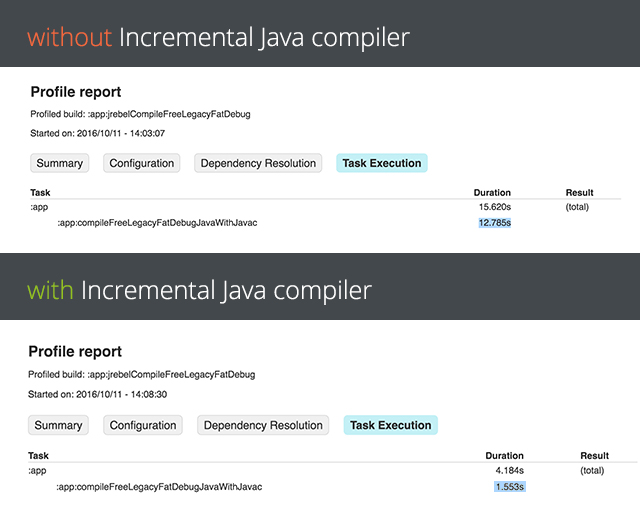
Task: Click the compileFreeLegacyFatDebugJavaWithJavac task taking 12.785s
Action: pyautogui.click(x=157, y=223)
